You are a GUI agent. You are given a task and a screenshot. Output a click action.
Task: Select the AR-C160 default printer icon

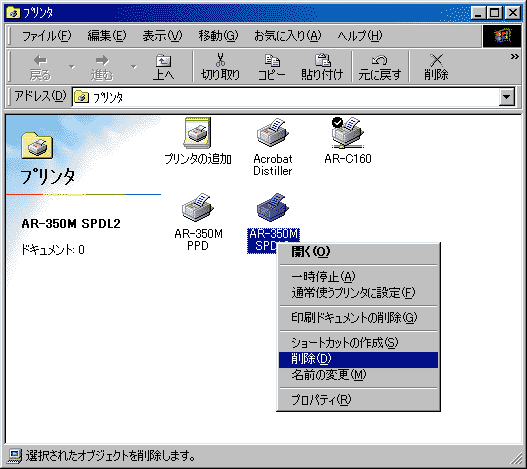click(x=348, y=133)
